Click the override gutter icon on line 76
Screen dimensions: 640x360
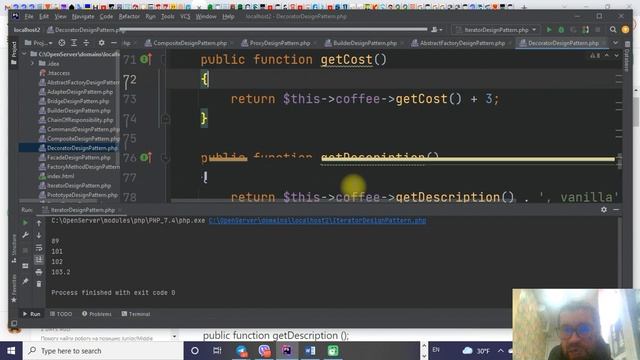point(146,157)
